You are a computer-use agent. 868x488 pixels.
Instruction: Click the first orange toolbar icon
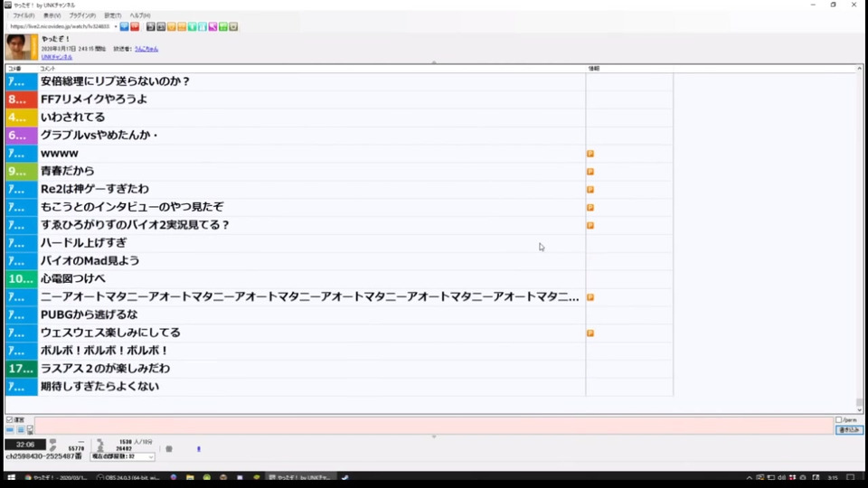(172, 26)
